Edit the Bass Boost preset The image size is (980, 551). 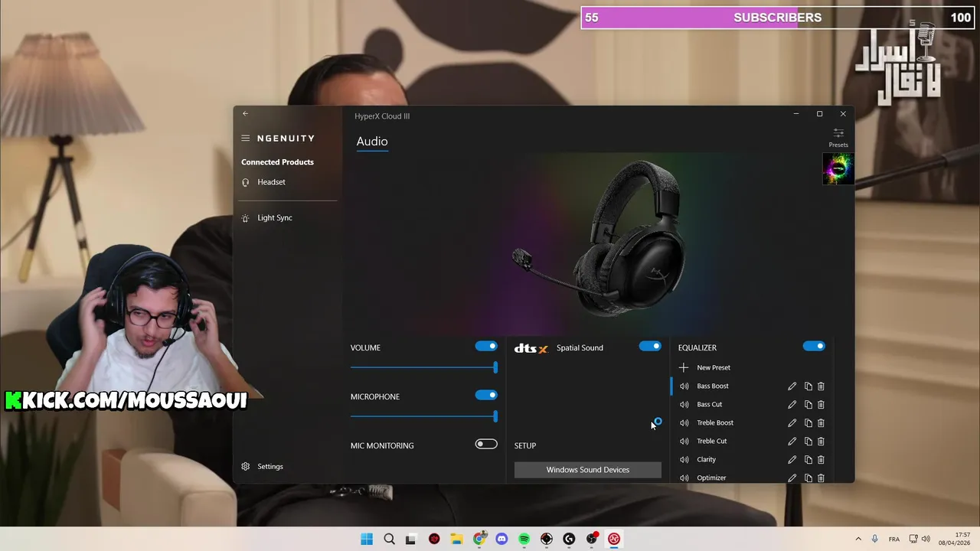(792, 386)
